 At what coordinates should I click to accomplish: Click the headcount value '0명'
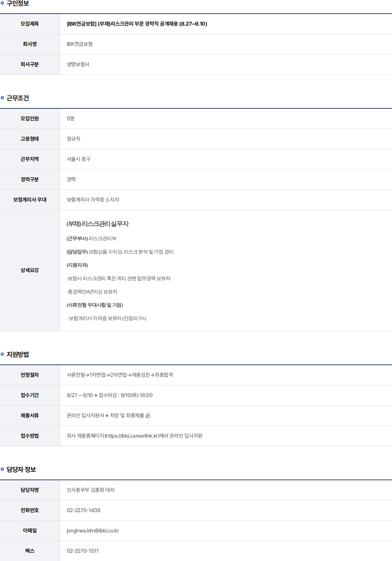tap(70, 119)
